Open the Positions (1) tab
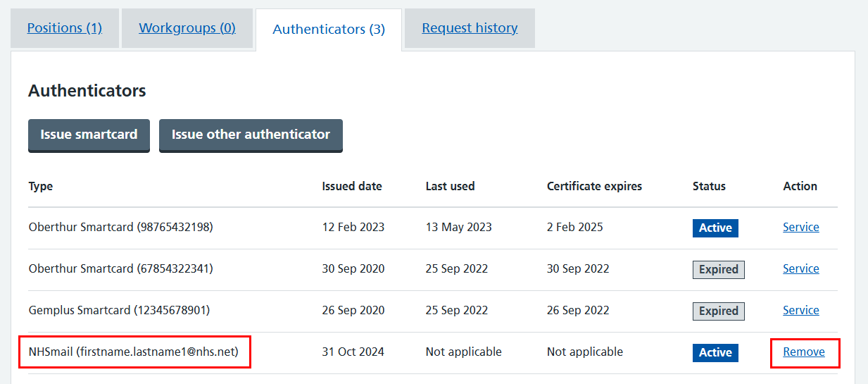868x384 pixels. [65, 28]
